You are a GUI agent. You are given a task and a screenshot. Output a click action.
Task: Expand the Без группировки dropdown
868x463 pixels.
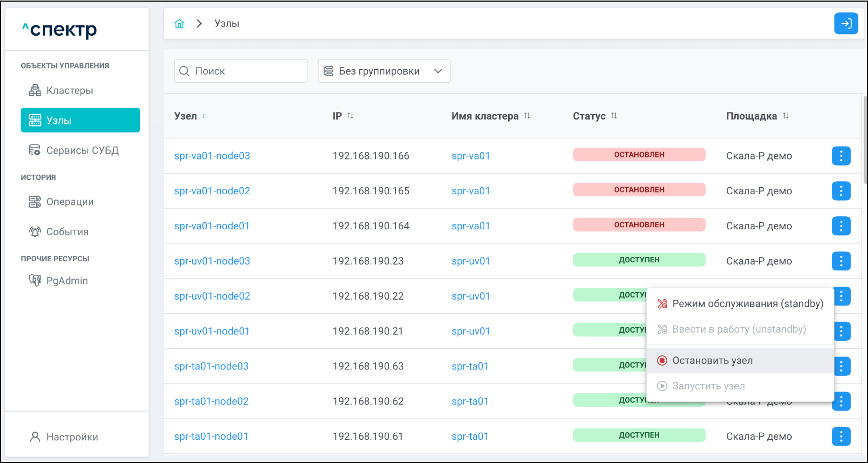pos(384,71)
